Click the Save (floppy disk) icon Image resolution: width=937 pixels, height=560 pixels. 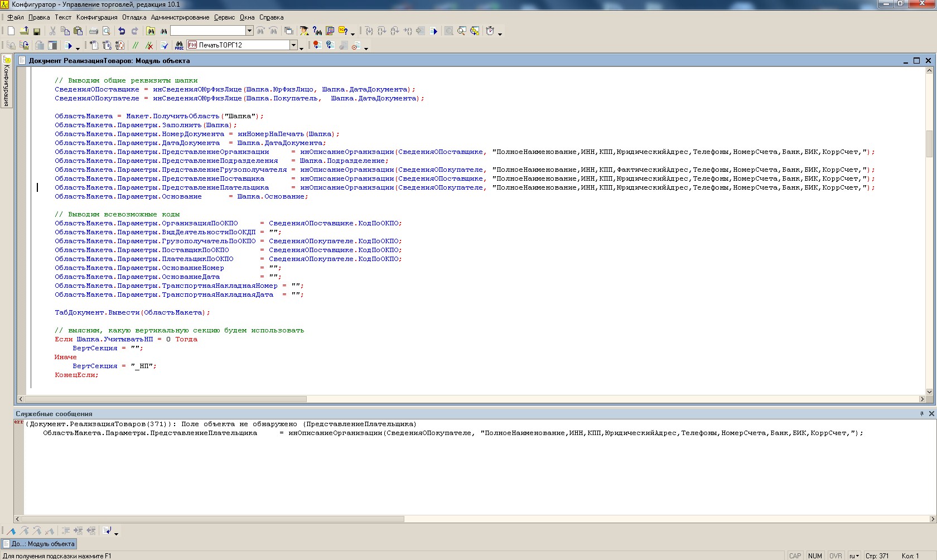37,31
